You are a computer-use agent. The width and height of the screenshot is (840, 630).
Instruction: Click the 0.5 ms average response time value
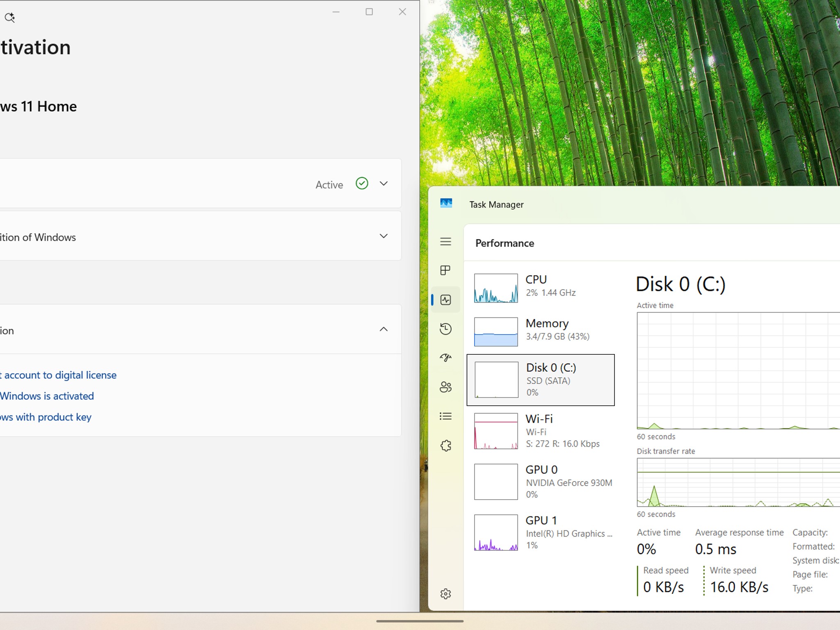[716, 549]
